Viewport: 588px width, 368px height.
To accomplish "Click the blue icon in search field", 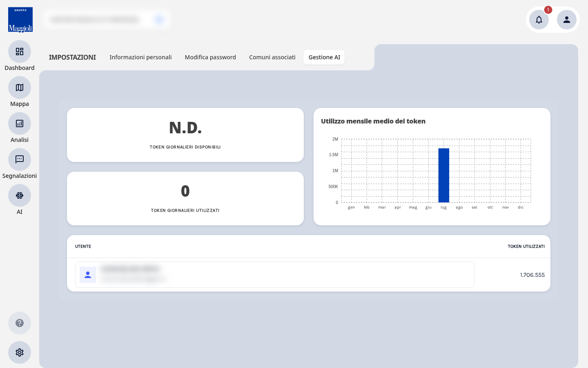I will coord(159,20).
